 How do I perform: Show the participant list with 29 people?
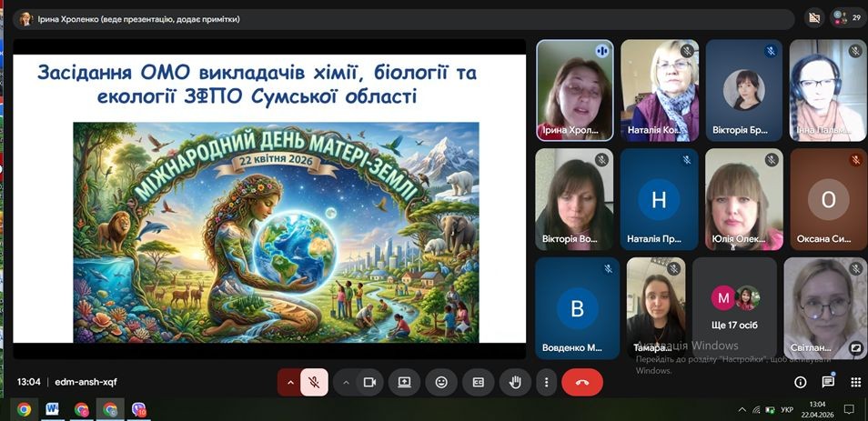(848, 17)
